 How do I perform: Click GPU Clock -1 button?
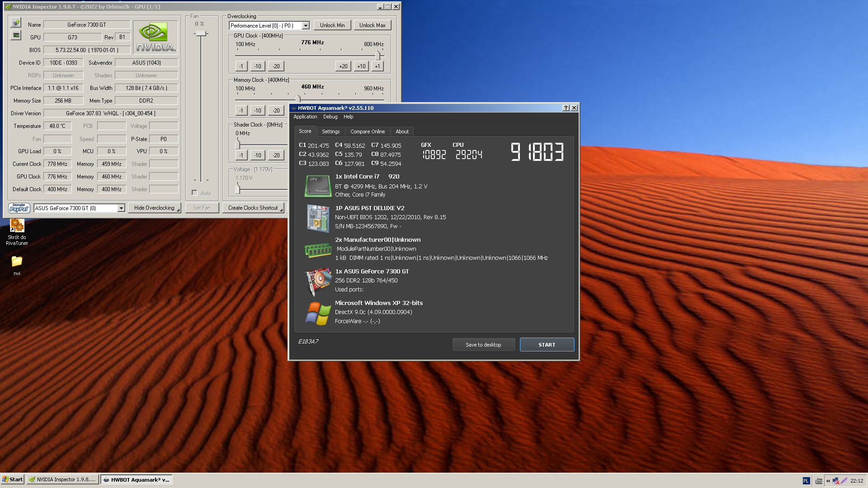(241, 66)
